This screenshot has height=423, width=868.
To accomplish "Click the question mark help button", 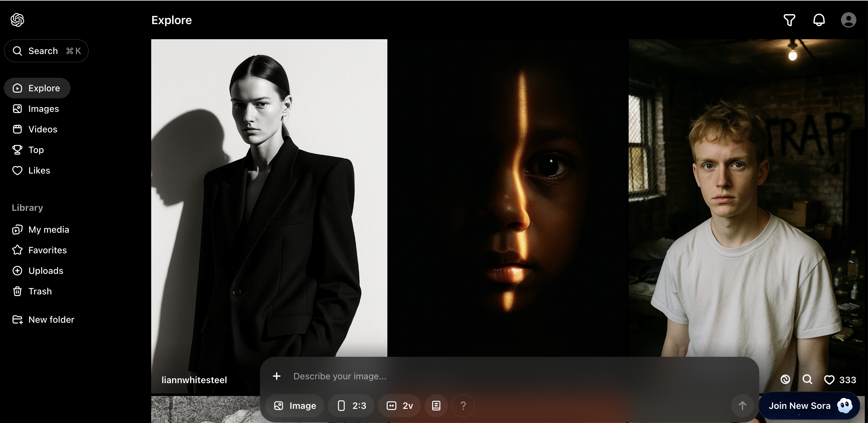I will [463, 406].
